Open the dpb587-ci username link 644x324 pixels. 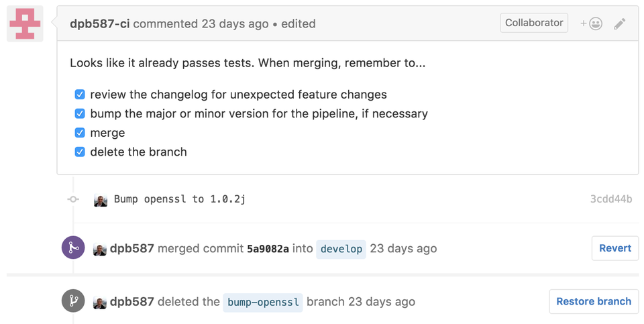pos(100,24)
